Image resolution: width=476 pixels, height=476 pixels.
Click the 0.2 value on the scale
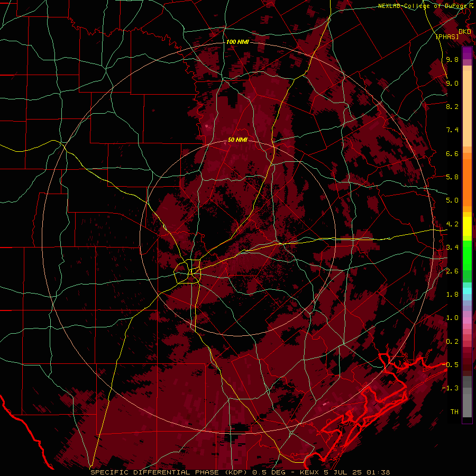tap(452, 342)
